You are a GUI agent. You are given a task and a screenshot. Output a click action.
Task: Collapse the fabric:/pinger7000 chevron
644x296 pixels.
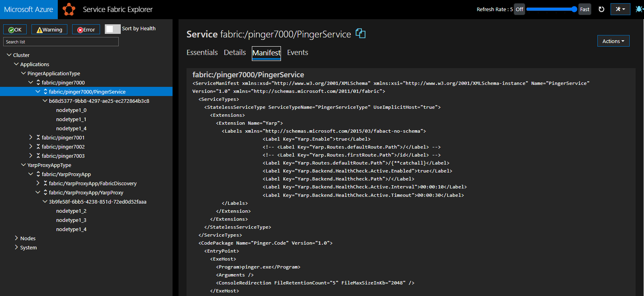tap(31, 82)
